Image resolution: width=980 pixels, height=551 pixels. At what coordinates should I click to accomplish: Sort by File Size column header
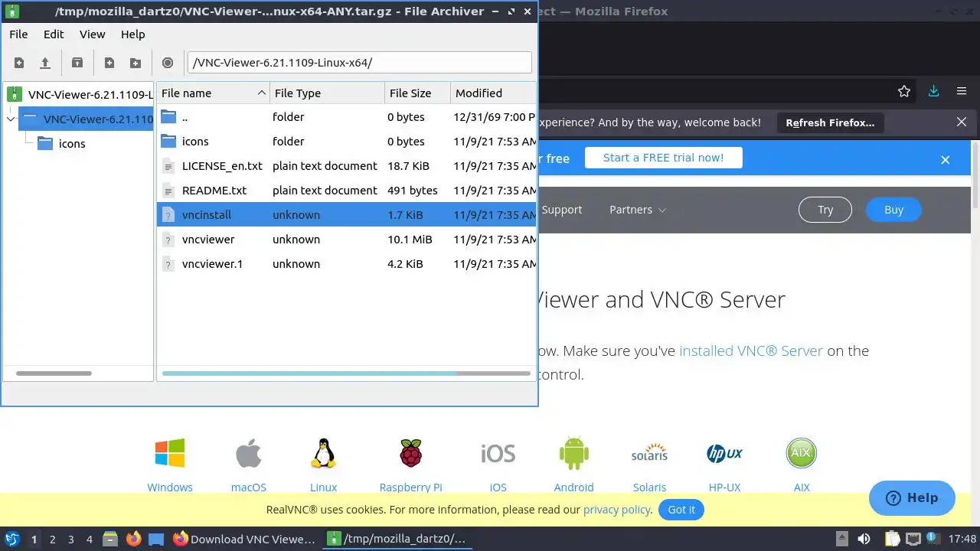click(x=417, y=93)
